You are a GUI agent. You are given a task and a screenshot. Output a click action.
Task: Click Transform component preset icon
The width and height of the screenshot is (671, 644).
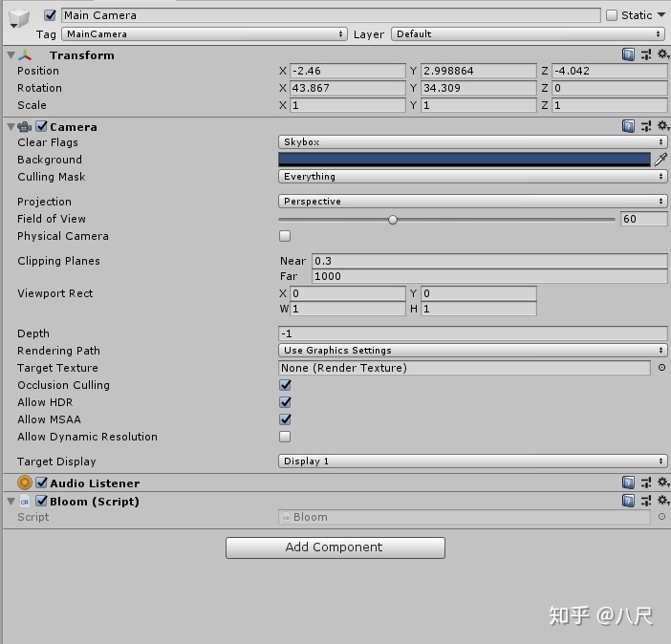point(646,54)
